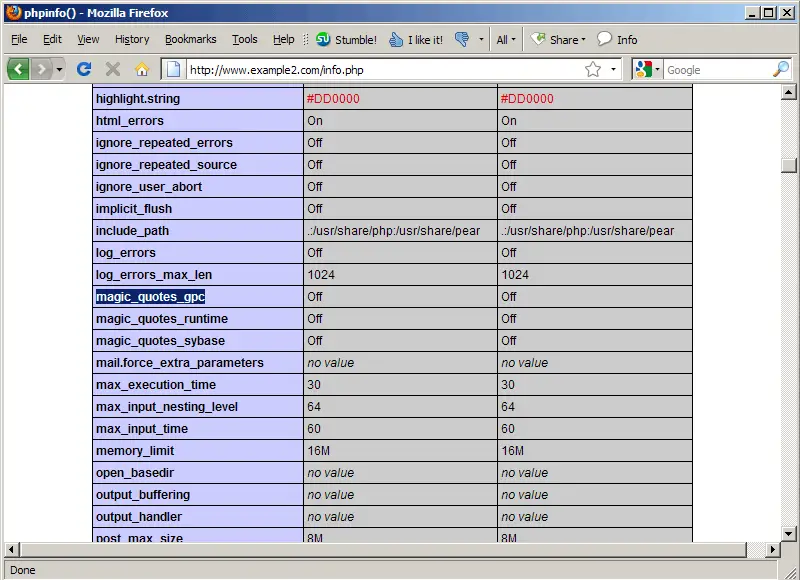Open the All topics dropdown
The image size is (800, 580).
506,39
